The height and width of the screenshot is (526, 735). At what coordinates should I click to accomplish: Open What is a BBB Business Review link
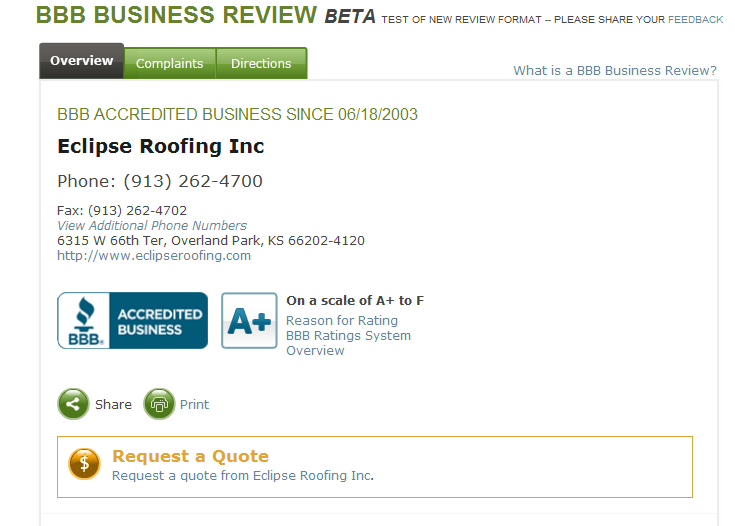[x=615, y=70]
